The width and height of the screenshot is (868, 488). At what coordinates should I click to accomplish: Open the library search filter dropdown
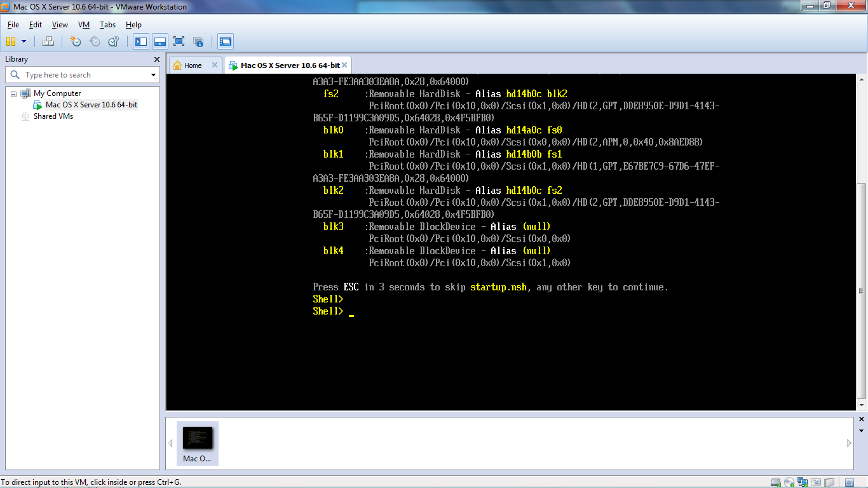tap(153, 75)
